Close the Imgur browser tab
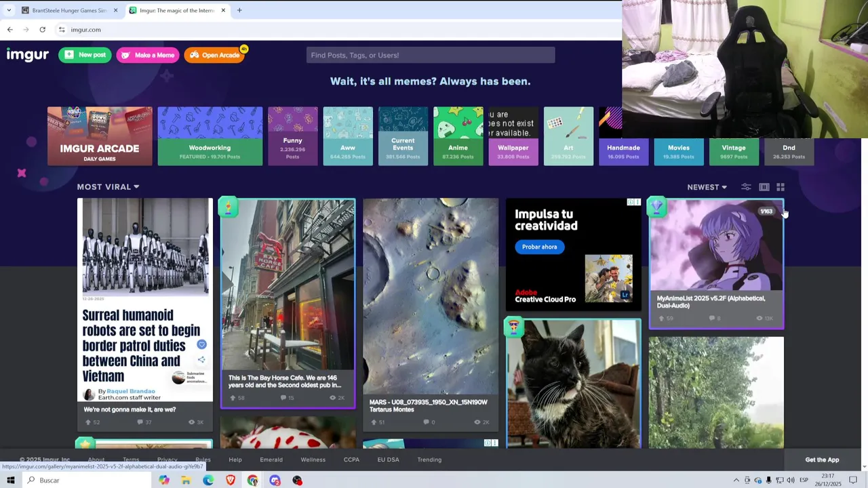Image resolution: width=868 pixels, height=488 pixels. pos(223,10)
